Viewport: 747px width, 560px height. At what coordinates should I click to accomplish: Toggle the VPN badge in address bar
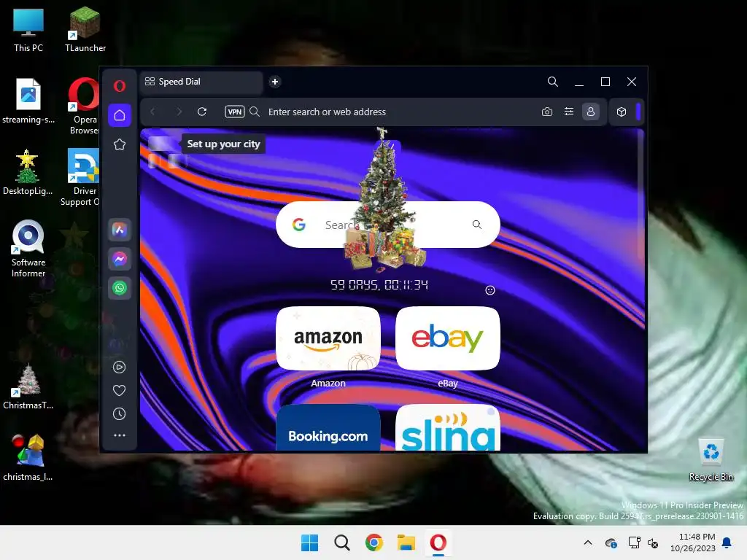pyautogui.click(x=234, y=112)
